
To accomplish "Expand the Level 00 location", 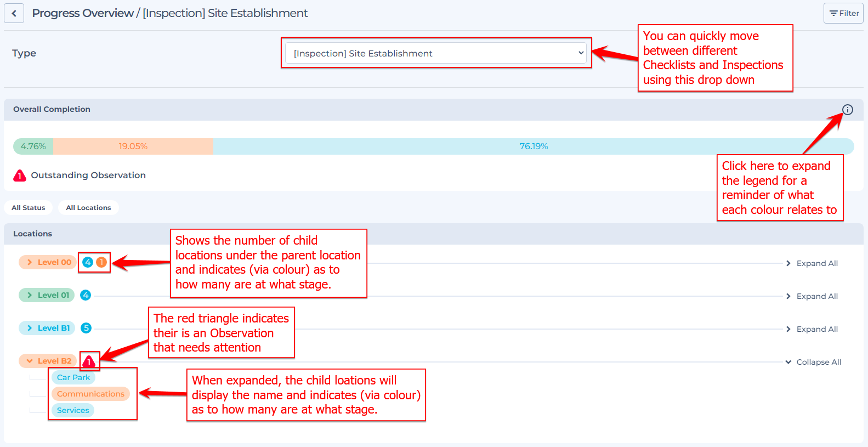I will (48, 262).
